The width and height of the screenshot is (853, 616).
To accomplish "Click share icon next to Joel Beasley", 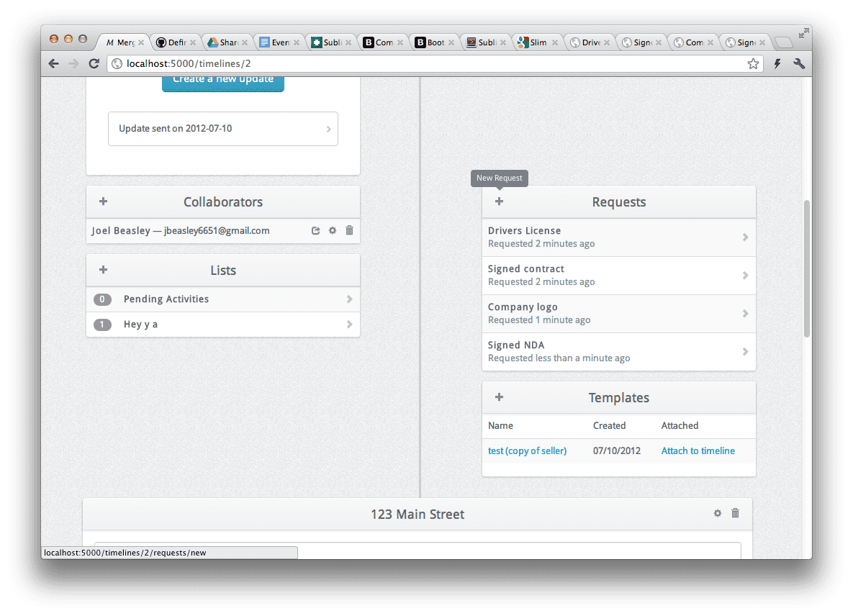I will pos(315,230).
